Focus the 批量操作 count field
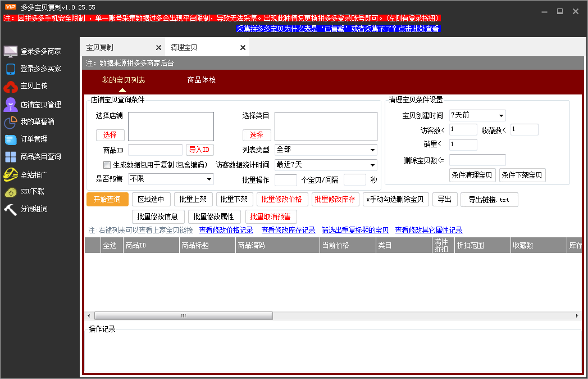 pyautogui.click(x=286, y=180)
